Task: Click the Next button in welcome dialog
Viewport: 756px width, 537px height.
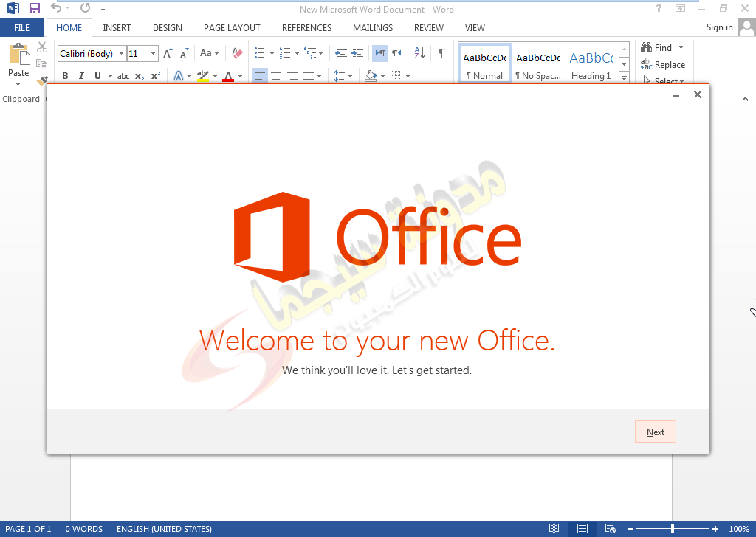Action: click(656, 432)
